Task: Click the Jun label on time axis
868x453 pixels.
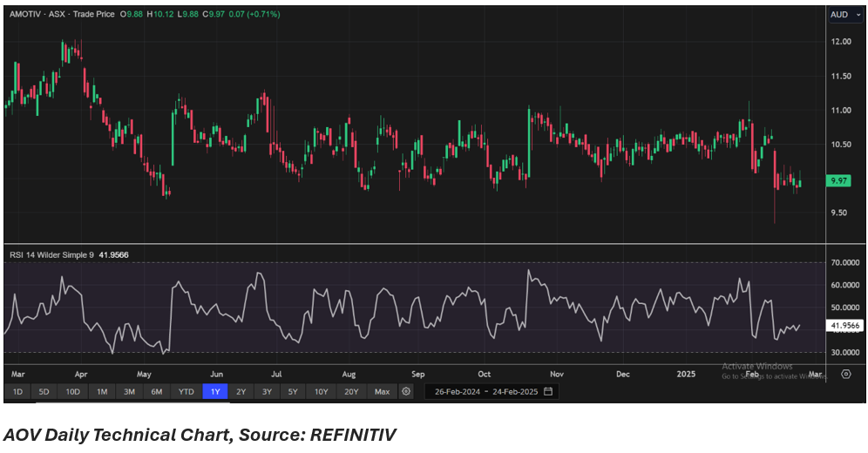Action: 216,375
